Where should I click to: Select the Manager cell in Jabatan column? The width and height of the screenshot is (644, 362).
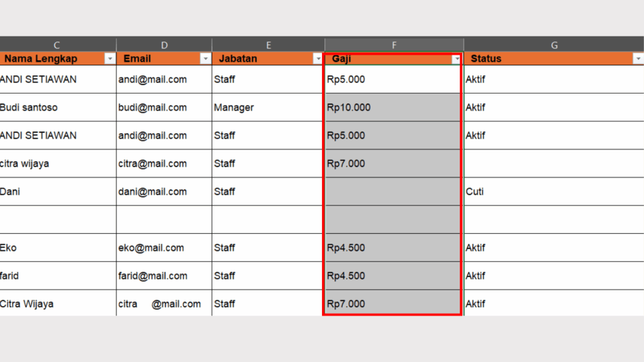268,107
